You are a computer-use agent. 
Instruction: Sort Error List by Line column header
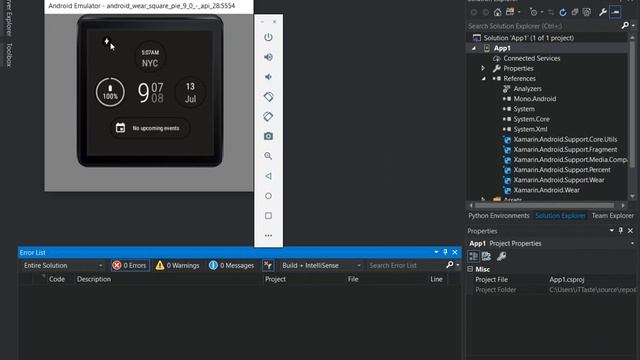[x=437, y=279]
